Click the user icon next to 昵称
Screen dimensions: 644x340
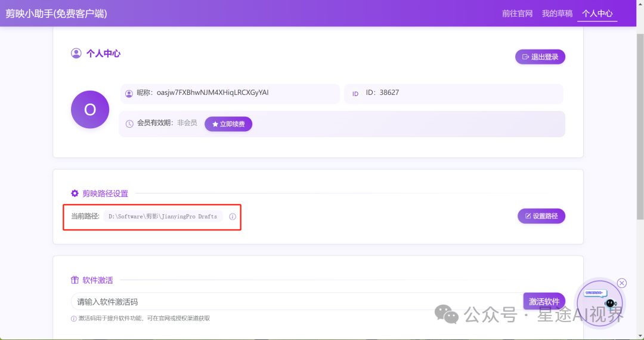[129, 94]
